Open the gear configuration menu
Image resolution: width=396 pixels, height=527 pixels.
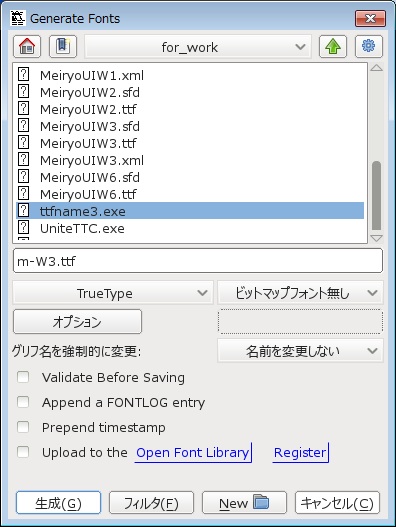point(369,46)
